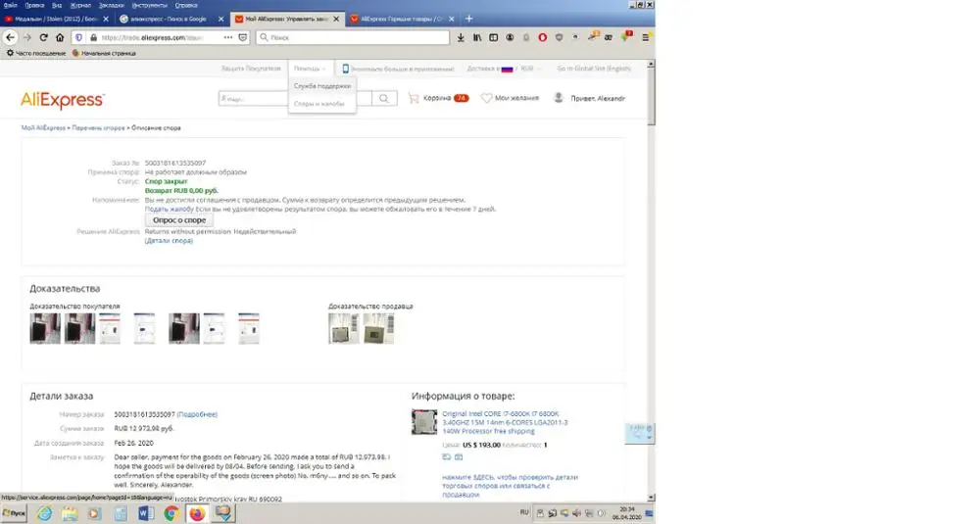Click the Pocket save icon in the address bar
Screen dimensions: 980x524
[242, 37]
